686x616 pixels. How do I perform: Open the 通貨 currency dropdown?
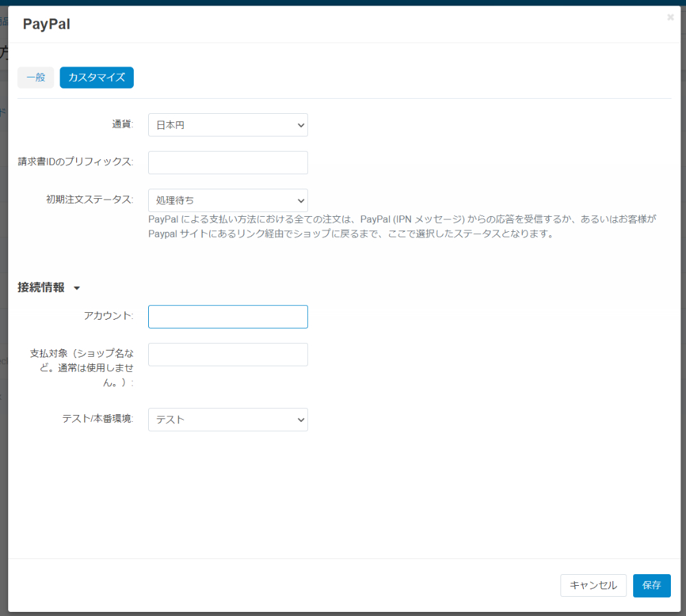click(x=228, y=125)
